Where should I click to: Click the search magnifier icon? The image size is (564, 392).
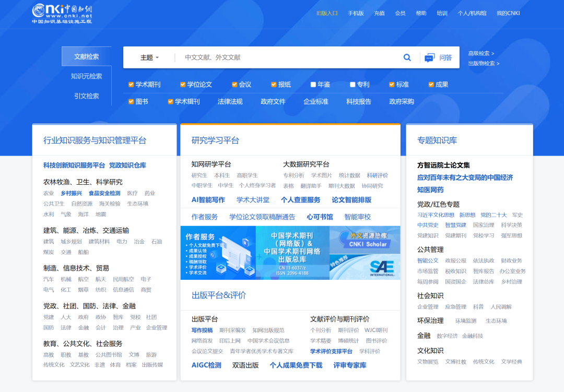(407, 57)
